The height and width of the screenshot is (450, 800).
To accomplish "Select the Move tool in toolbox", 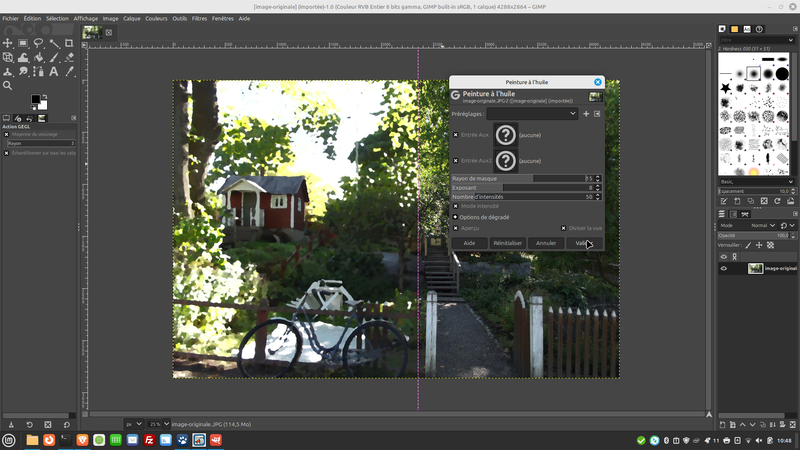I will [x=8, y=43].
